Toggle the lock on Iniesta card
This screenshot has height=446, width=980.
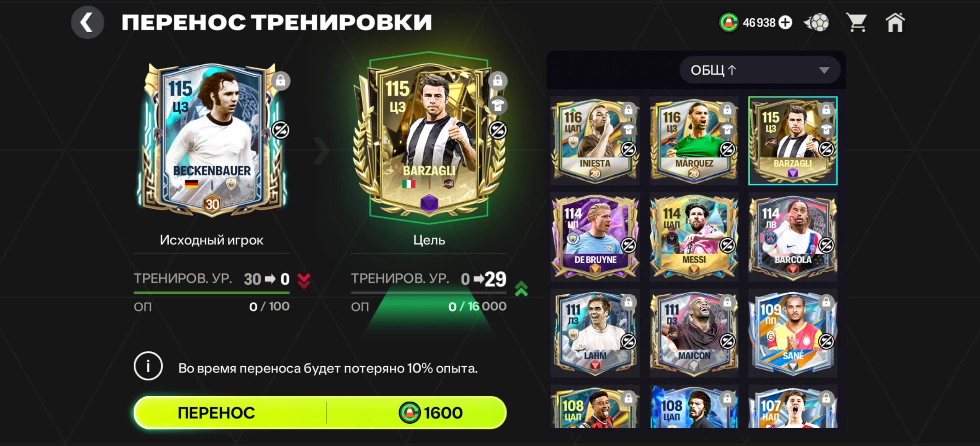[628, 110]
